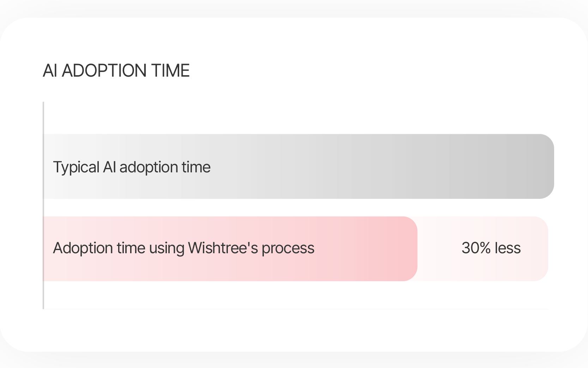Screen dimensions: 588x368
Task: Click the word process in the pink bar
Action: coord(288,249)
